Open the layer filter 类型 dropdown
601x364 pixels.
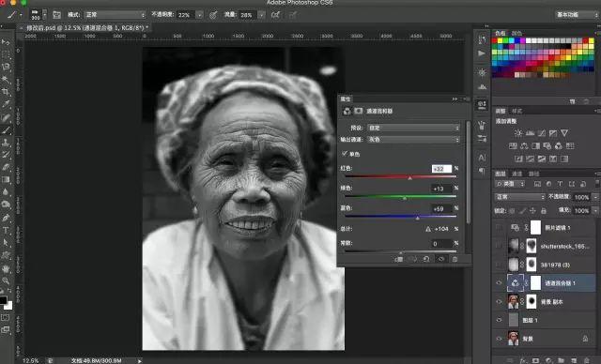(x=510, y=184)
